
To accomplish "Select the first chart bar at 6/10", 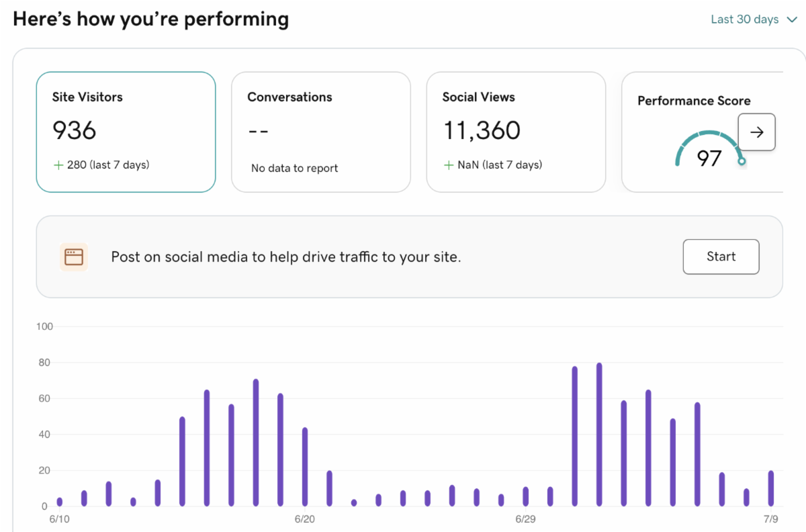I will [60, 501].
